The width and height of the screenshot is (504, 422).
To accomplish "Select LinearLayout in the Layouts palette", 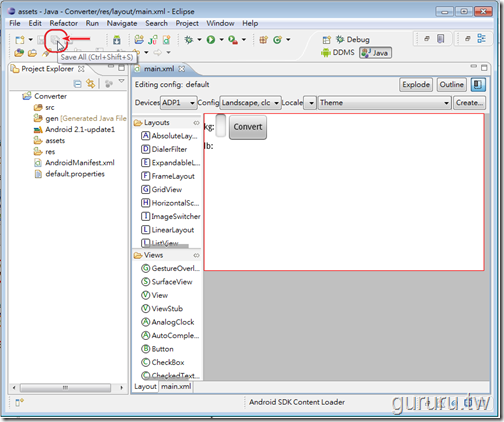I will pos(173,230).
